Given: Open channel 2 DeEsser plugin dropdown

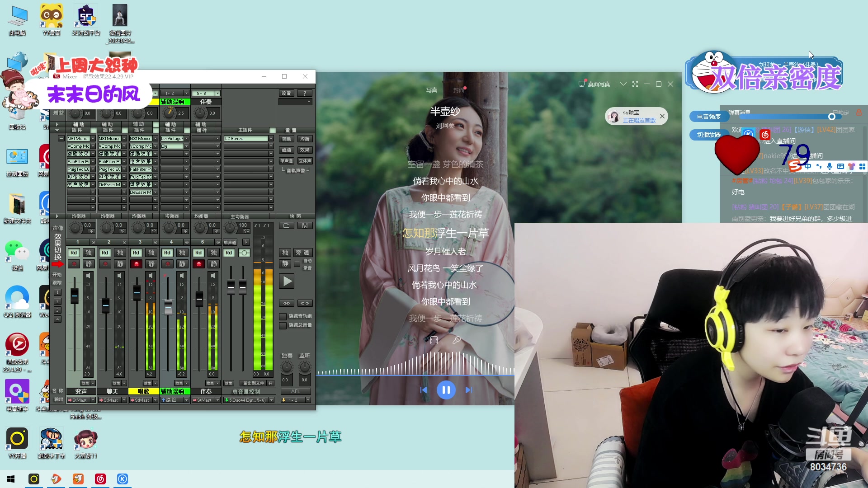Looking at the screenshot, I should (x=124, y=184).
